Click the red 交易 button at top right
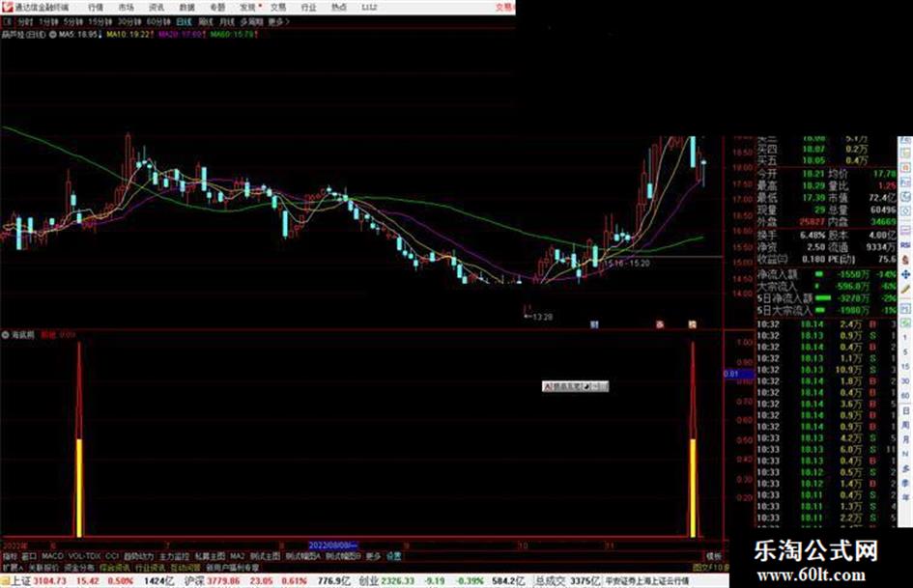913x588 pixels. click(505, 8)
